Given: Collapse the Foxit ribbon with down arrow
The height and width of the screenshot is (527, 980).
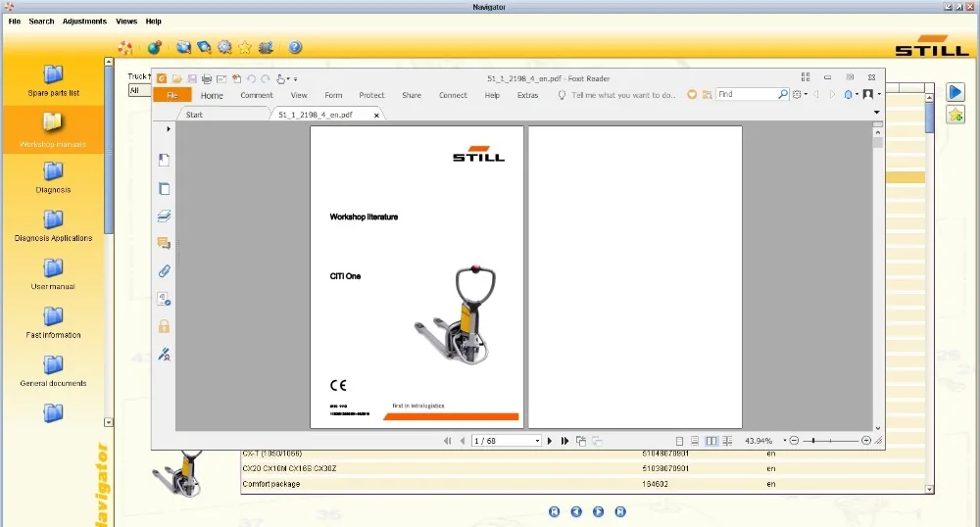Looking at the screenshot, I should click(877, 113).
